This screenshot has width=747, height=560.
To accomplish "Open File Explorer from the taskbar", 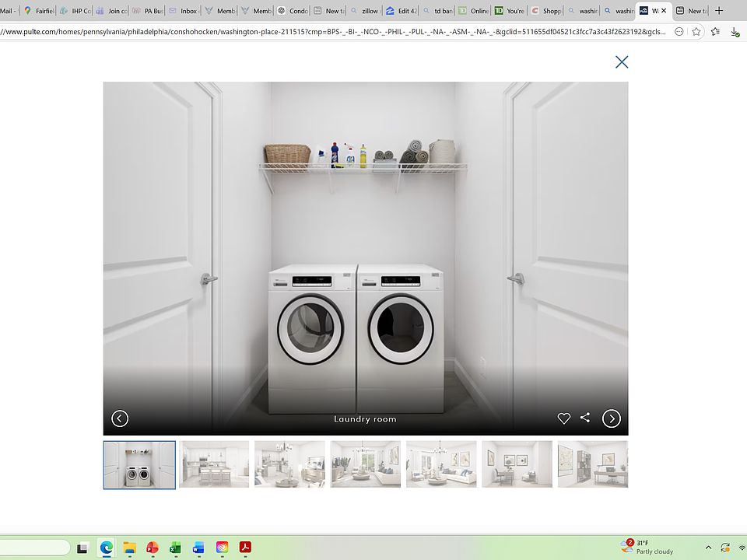I will coord(130,548).
